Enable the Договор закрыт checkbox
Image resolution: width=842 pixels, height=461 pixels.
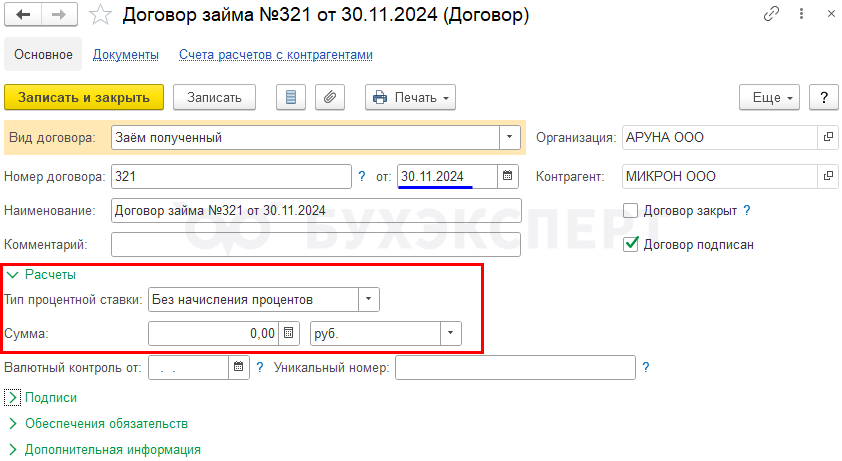click(x=630, y=211)
